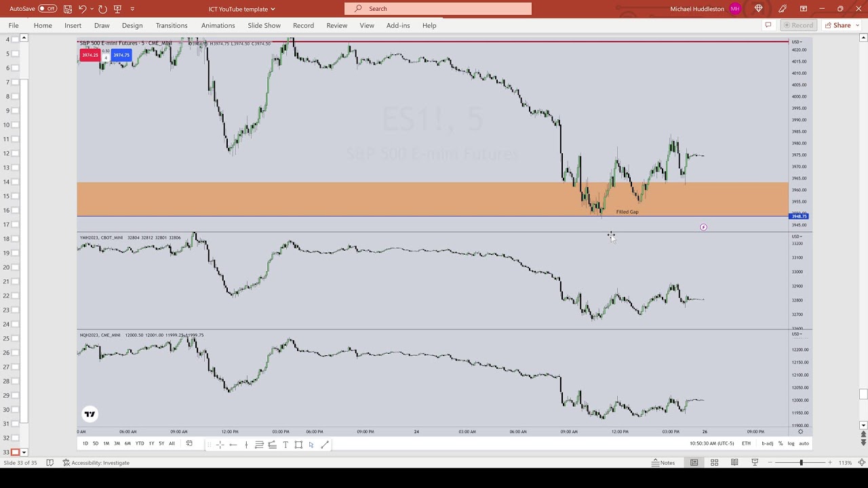Image resolution: width=868 pixels, height=488 pixels.
Task: Switch to Slide Sorter view
Action: 714,463
